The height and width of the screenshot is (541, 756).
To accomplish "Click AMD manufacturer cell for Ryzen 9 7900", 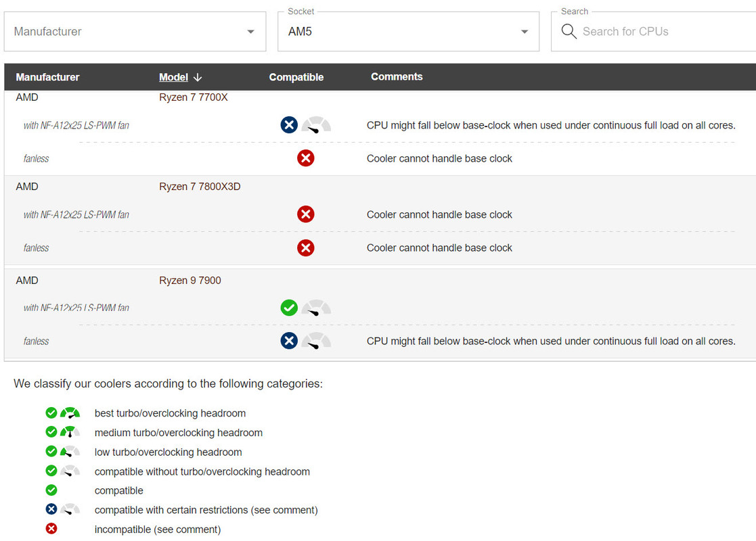I will point(27,281).
